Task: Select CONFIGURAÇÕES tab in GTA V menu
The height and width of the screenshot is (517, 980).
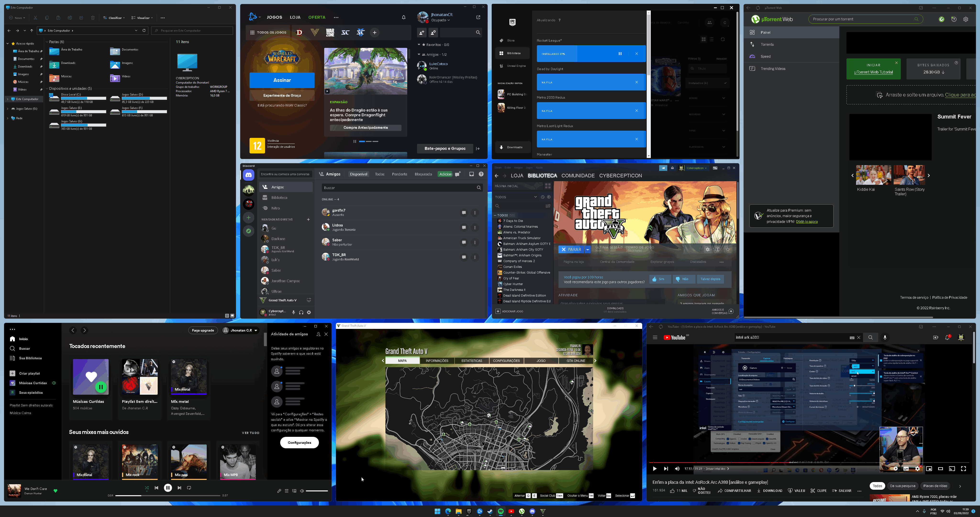Action: pos(506,360)
